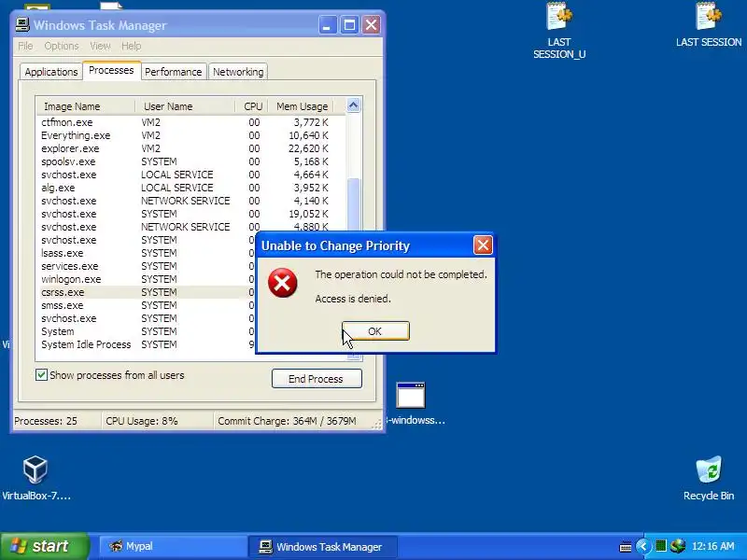Select the Processes tab
This screenshot has height=560, width=747.
point(111,71)
